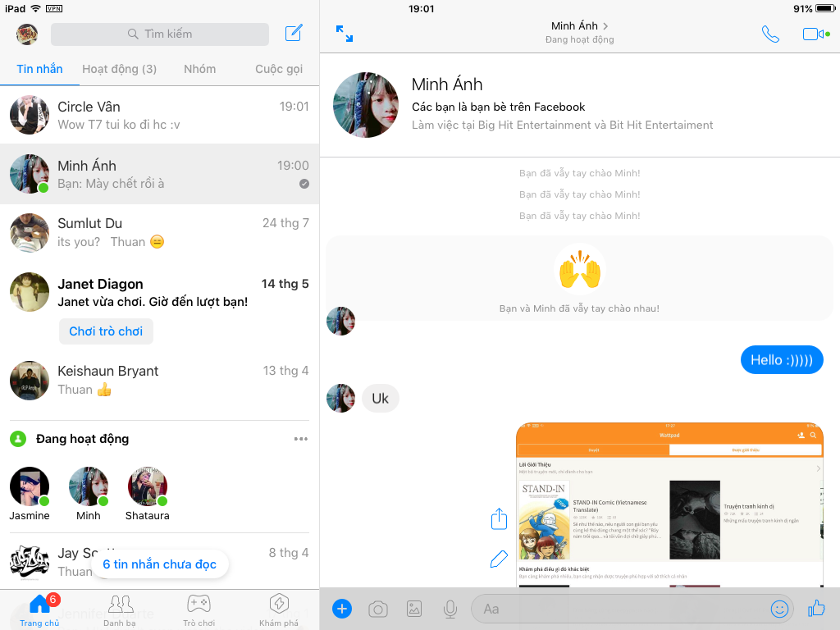840x630 pixels.
Task: Open the Sumlut Du conversation
Action: [x=160, y=232]
